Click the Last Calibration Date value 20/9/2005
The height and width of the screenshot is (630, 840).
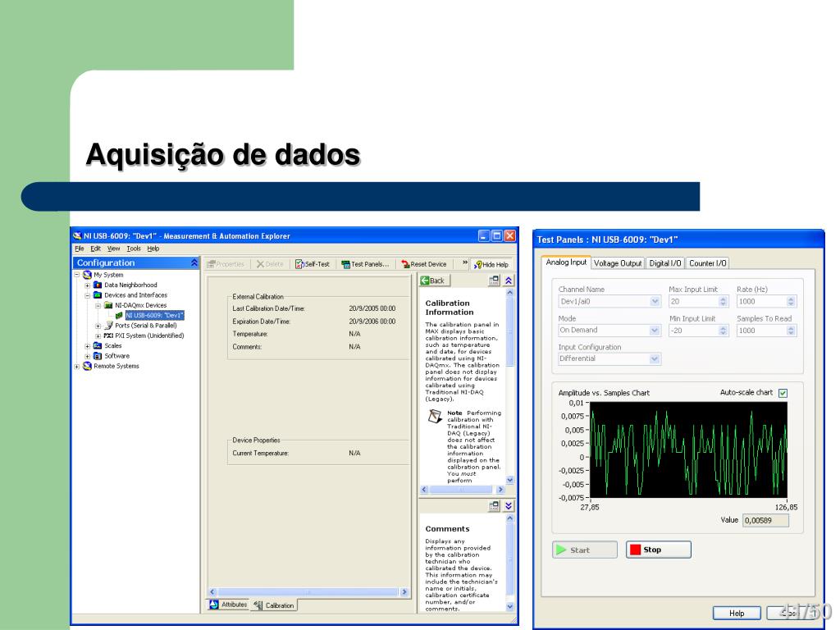(x=372, y=308)
